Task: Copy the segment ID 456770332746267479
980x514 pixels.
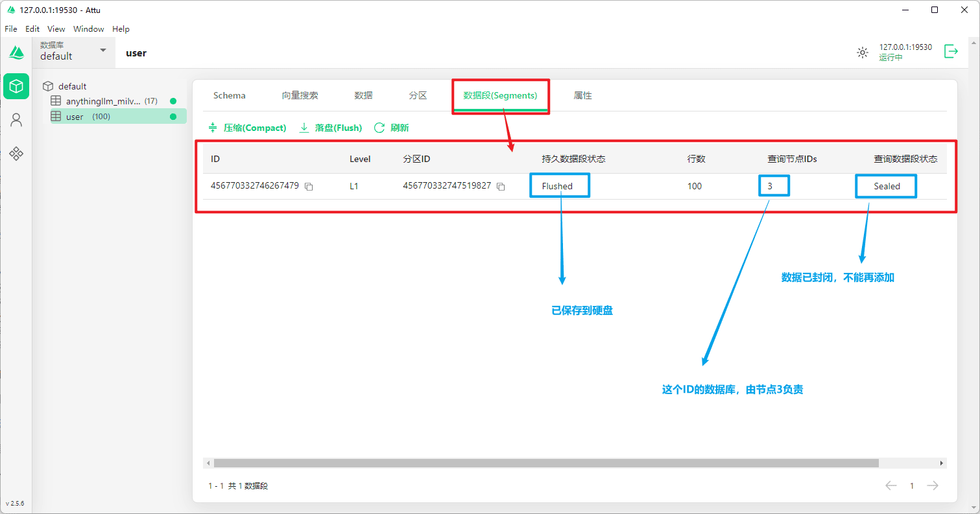Action: (309, 187)
